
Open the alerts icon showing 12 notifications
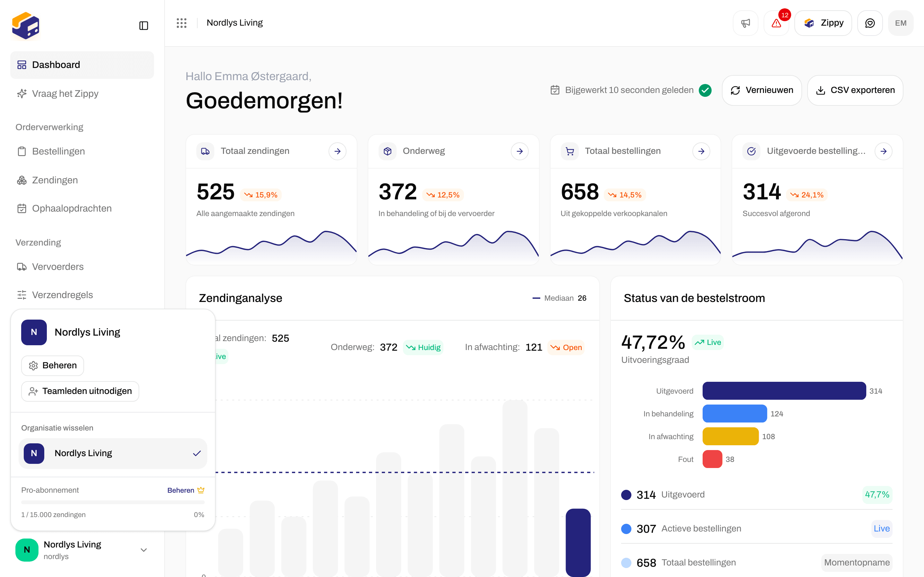point(776,23)
